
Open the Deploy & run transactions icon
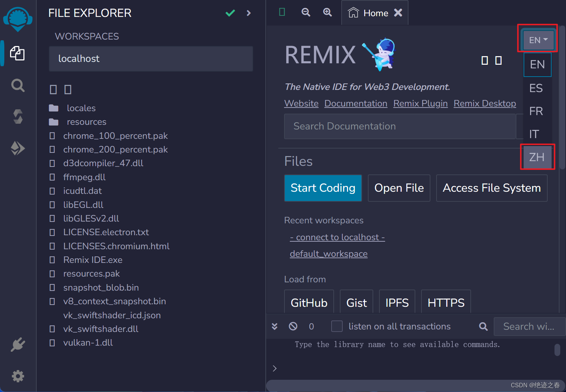pyautogui.click(x=18, y=148)
